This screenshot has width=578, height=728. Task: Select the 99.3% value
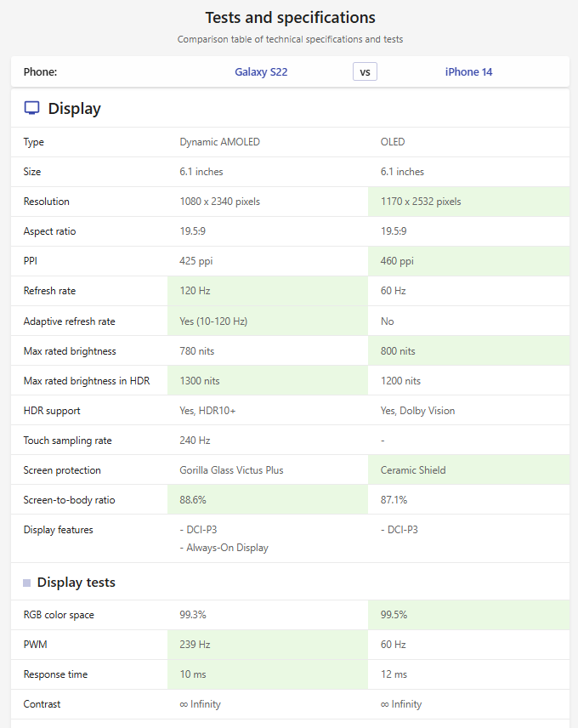coord(193,615)
